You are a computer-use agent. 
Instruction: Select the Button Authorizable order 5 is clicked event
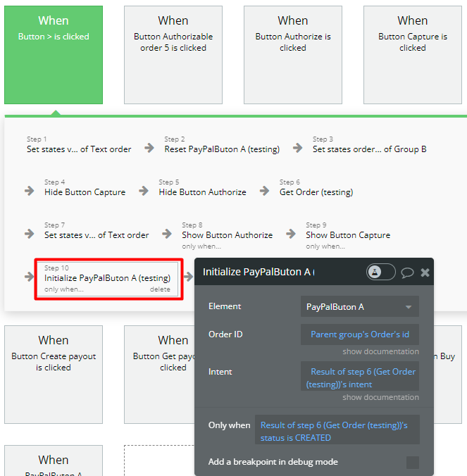coord(173,55)
